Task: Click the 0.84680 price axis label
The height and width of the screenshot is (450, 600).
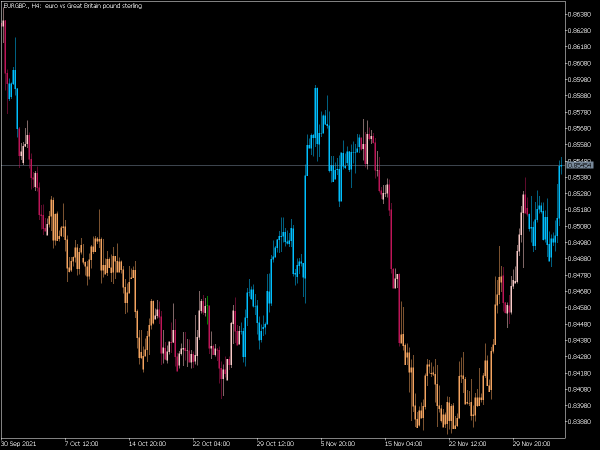Action: 579,291
